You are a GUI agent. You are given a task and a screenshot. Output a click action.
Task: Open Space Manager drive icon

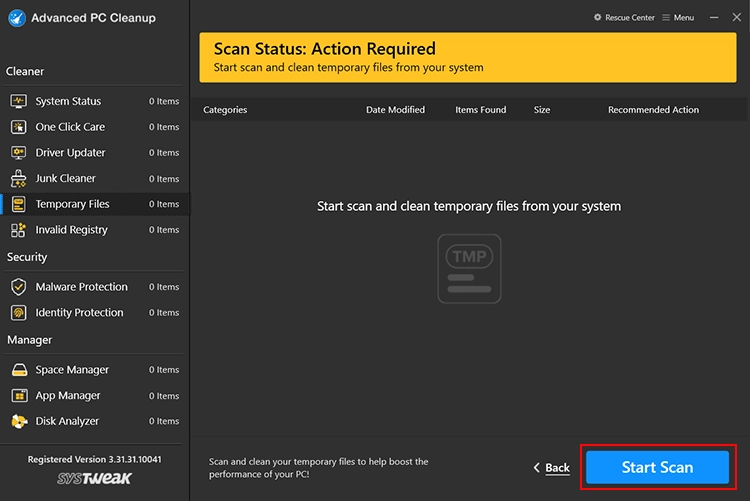coord(18,370)
